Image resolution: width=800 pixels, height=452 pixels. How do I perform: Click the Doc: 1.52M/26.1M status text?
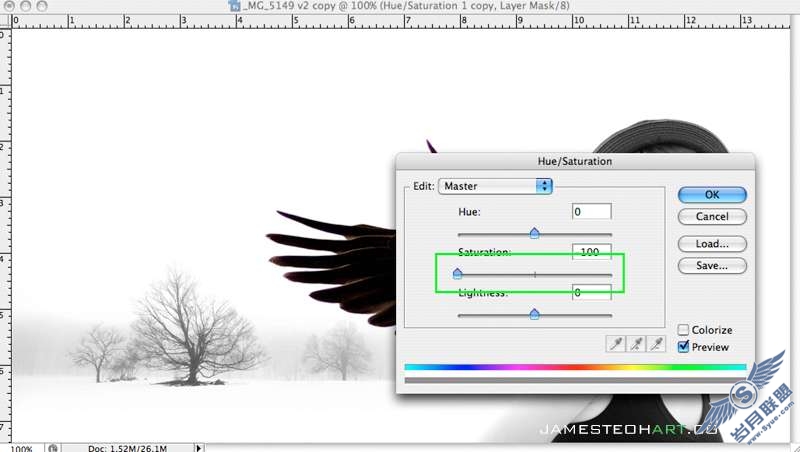tap(127, 448)
